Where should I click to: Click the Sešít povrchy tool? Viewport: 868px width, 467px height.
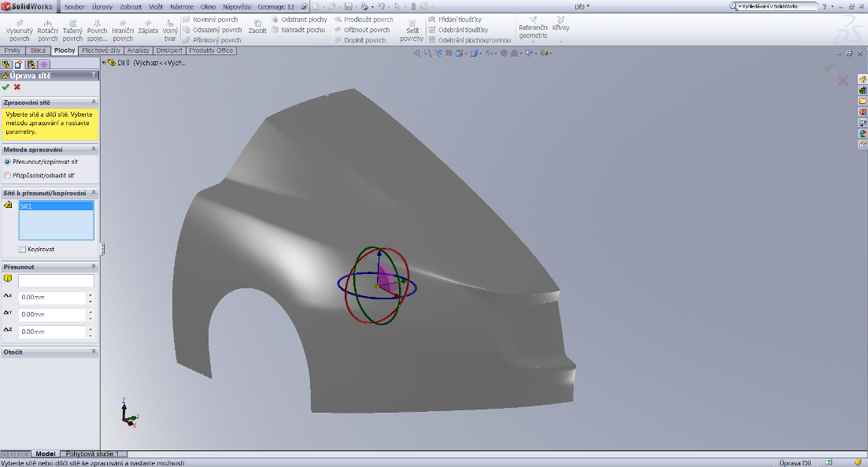(412, 29)
